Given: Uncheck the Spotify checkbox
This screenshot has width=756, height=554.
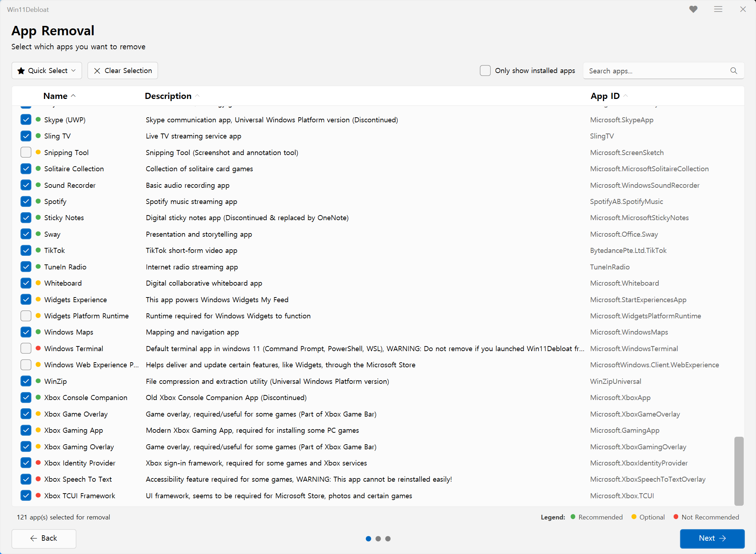Looking at the screenshot, I should click(26, 201).
